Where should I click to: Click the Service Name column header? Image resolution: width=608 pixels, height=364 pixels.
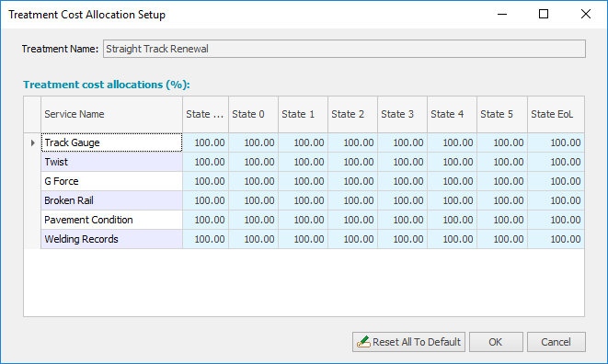tap(111, 114)
